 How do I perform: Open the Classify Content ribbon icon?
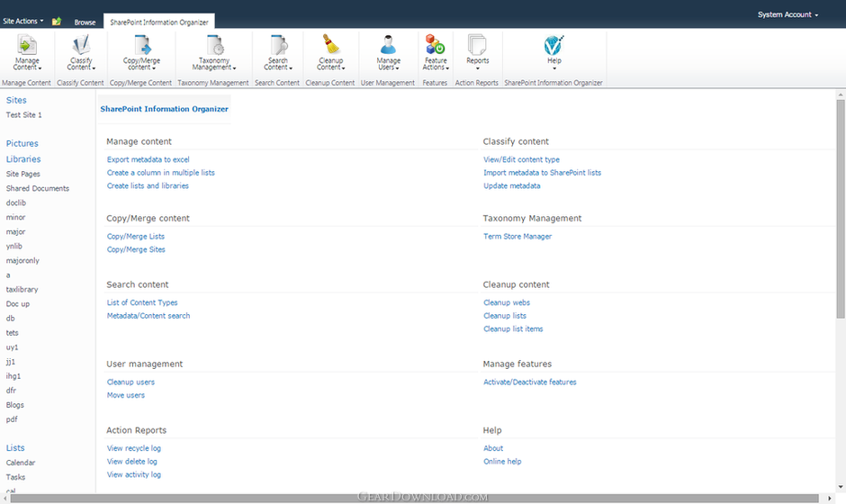tap(81, 44)
